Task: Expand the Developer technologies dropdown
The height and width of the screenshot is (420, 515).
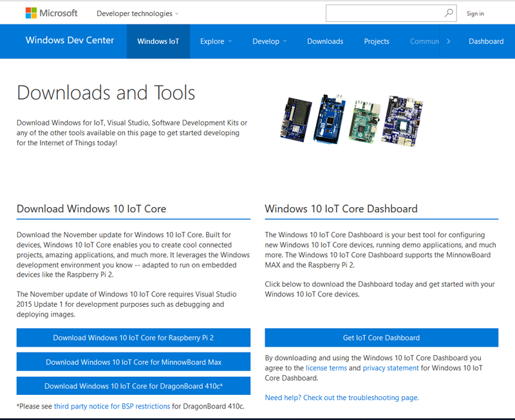Action: tap(138, 14)
